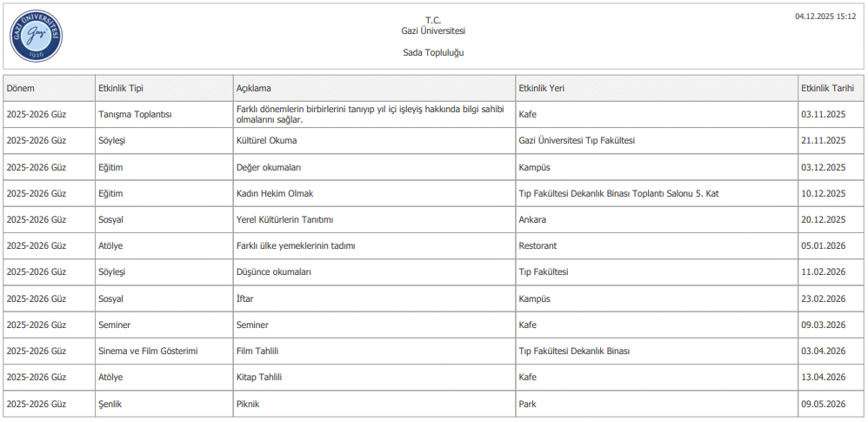Viewport: 868px width, 422px height.
Task: Click the İftar event description
Action: pyautogui.click(x=245, y=298)
